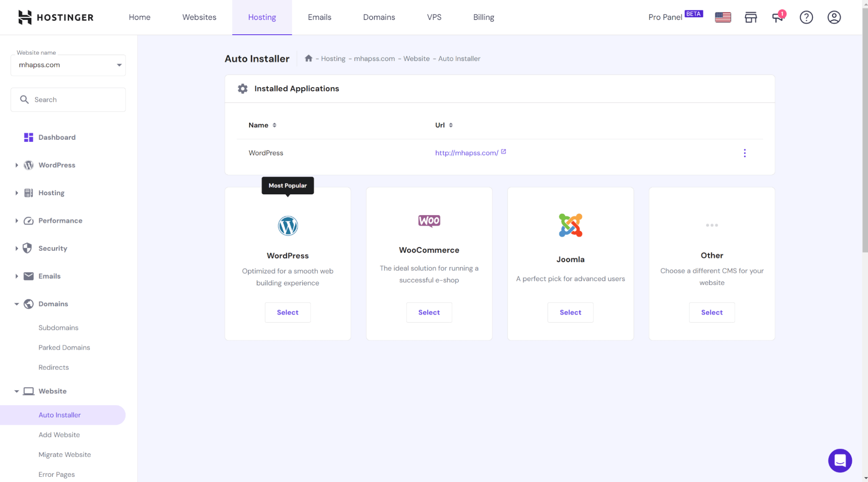Switch to the VPS tab

pos(434,17)
